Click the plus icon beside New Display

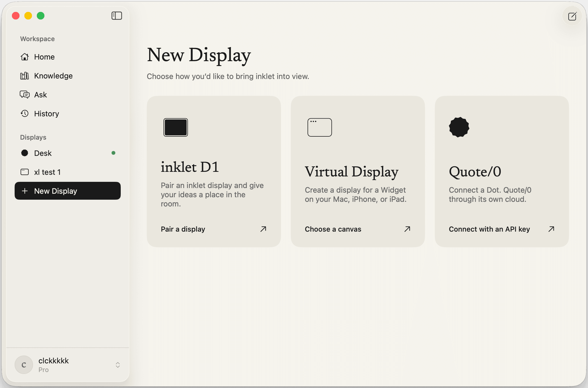(25, 191)
